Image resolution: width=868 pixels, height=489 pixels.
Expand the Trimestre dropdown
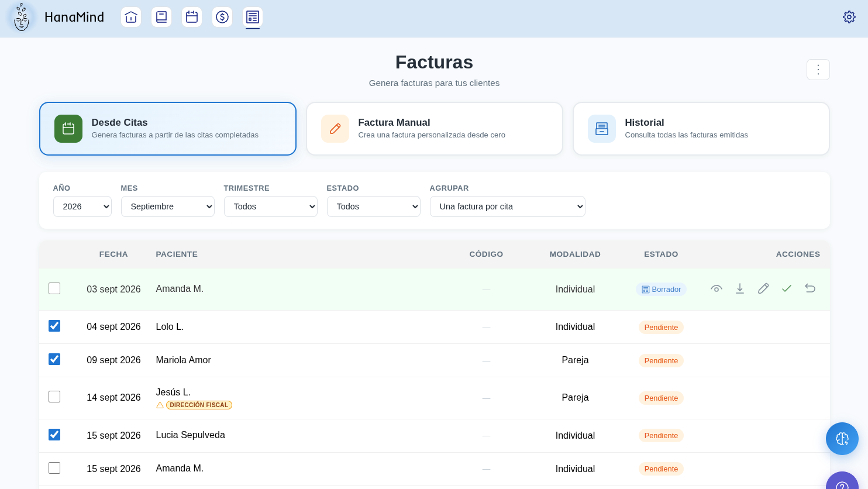(271, 206)
